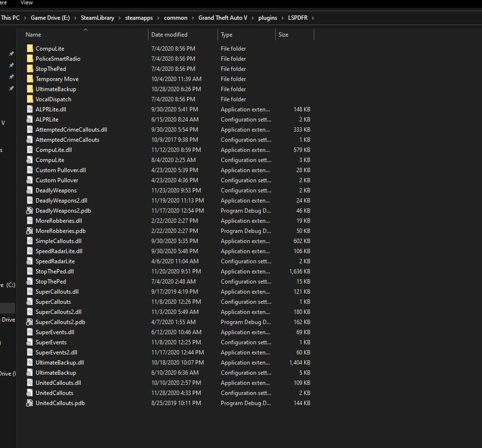
Task: Select the PoliceSmartRadio folder
Action: pos(57,59)
